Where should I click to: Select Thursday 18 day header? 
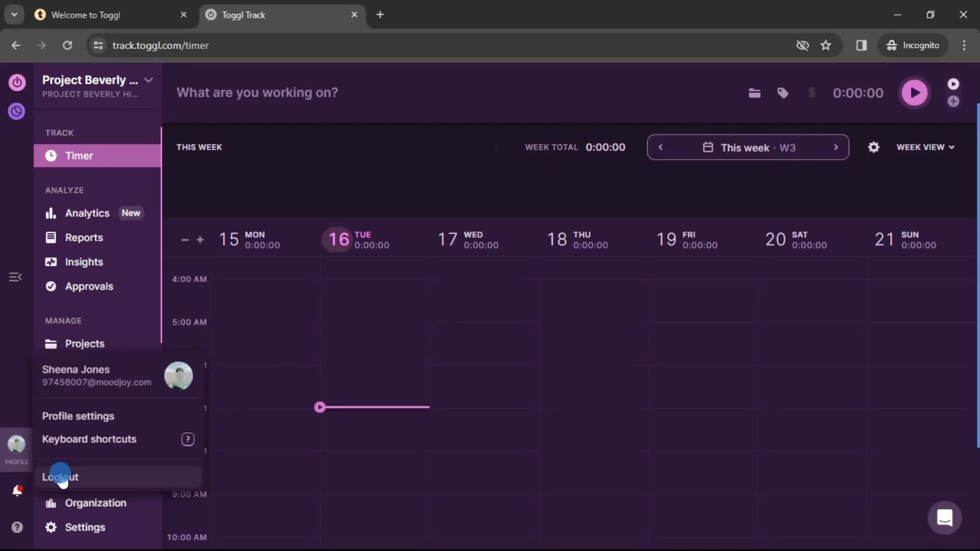click(577, 239)
